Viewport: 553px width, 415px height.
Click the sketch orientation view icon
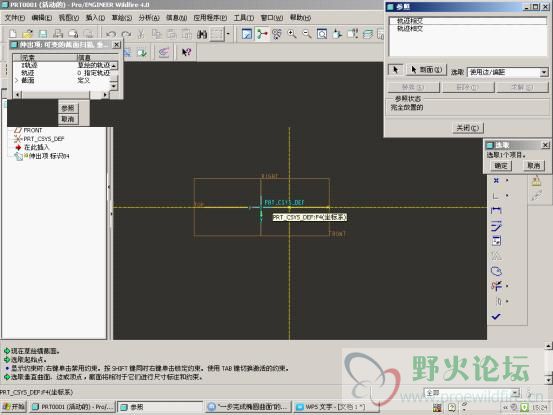point(247,34)
